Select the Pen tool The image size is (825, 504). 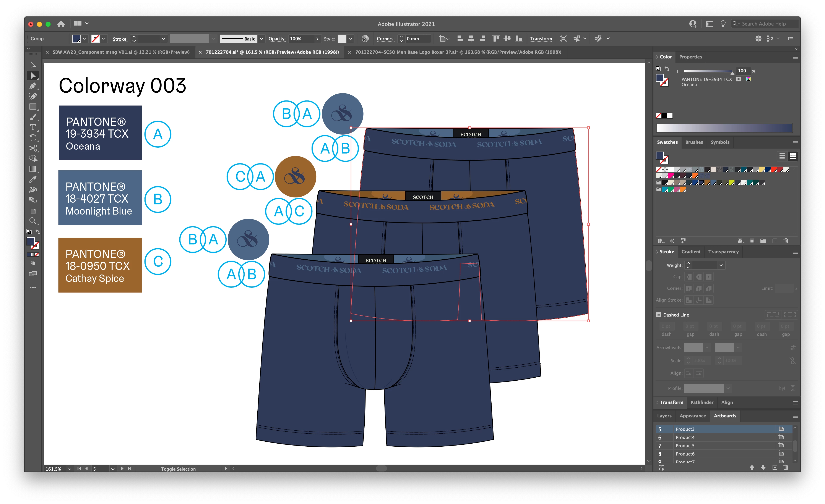32,86
